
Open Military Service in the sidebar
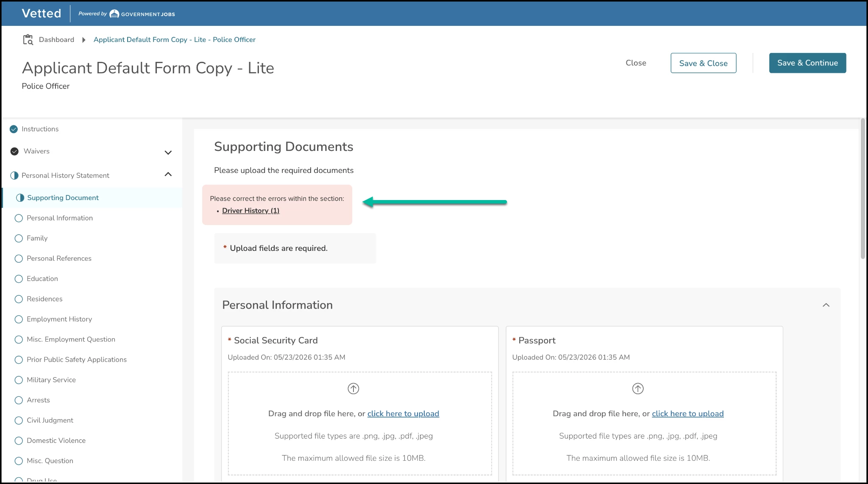click(x=51, y=380)
